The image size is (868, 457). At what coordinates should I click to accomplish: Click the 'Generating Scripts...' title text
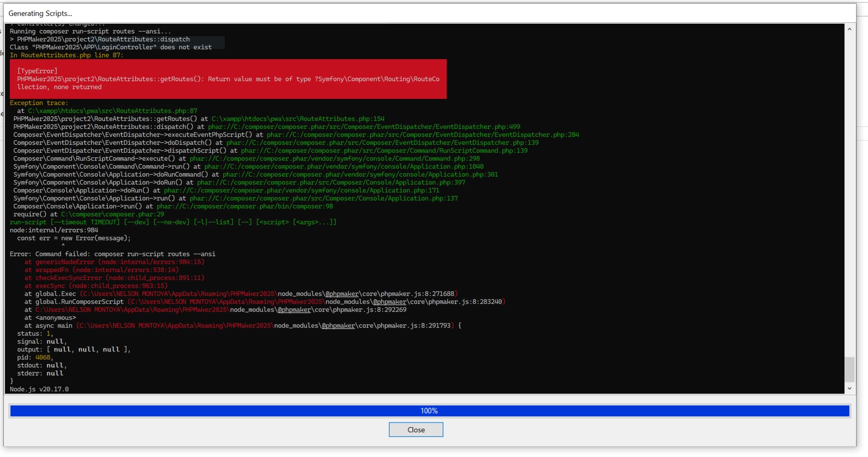(40, 14)
